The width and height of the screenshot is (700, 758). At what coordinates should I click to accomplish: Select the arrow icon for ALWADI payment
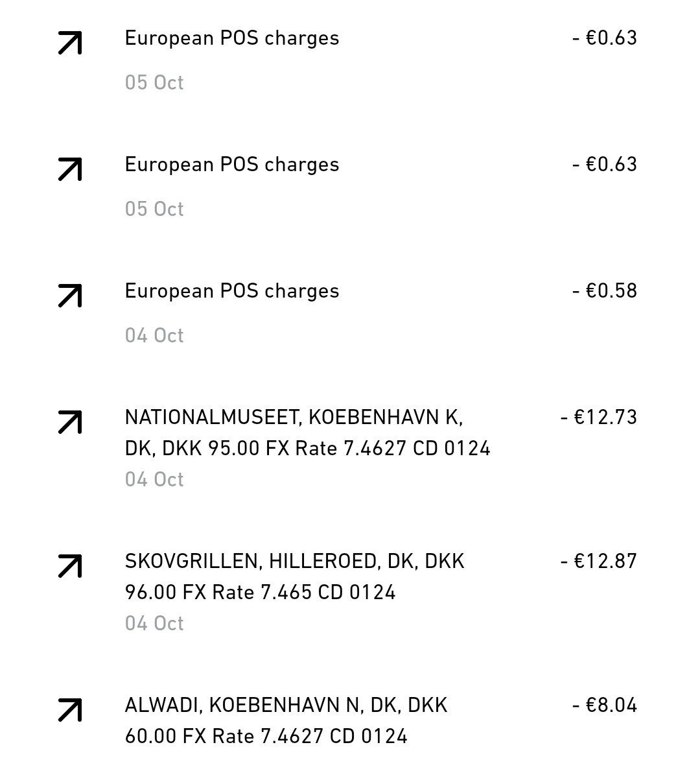pyautogui.click(x=70, y=710)
